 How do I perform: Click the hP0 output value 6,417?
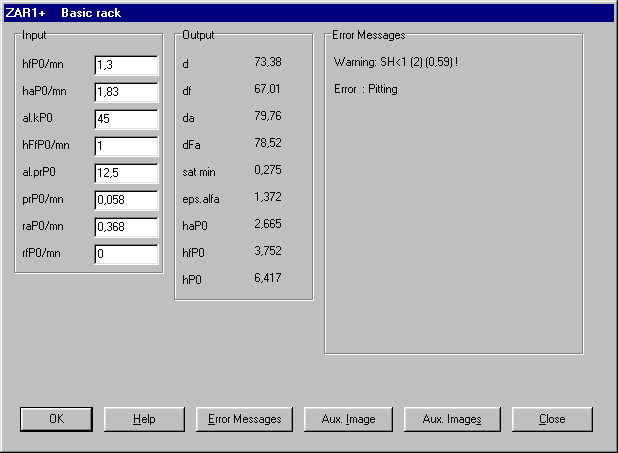[267, 279]
